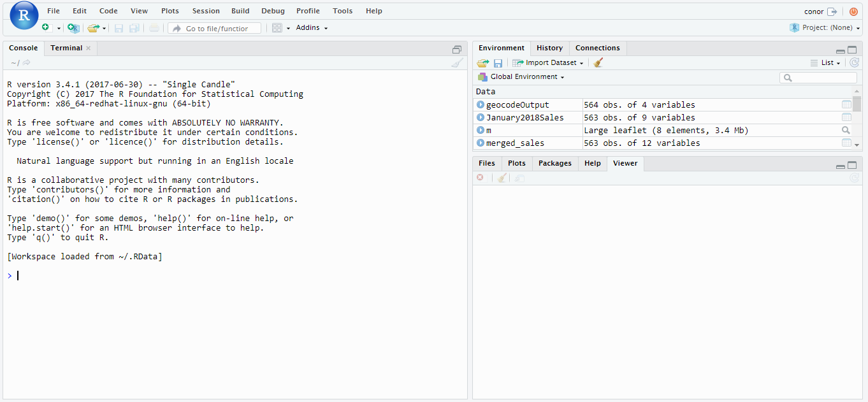868x402 pixels.
Task: Click the Open File folder icon in main toolbar
Action: (x=93, y=28)
